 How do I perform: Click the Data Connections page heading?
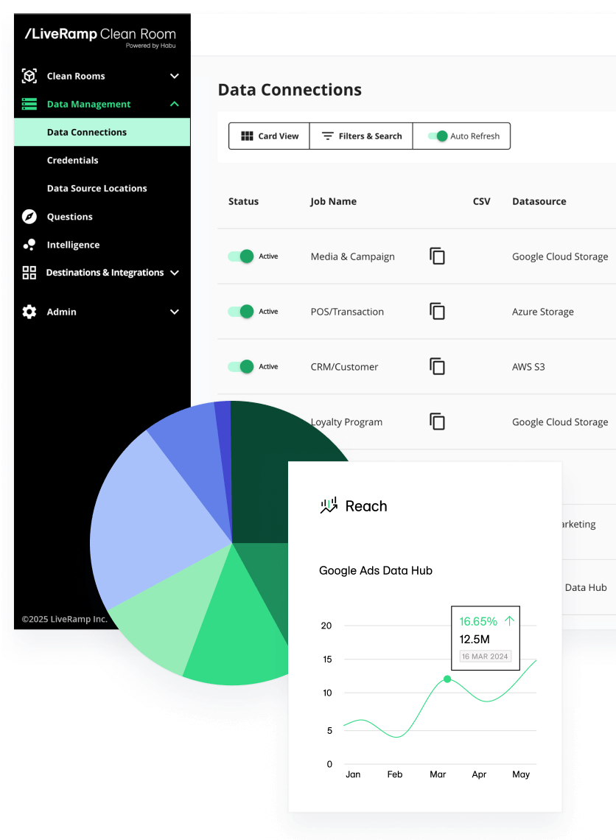coord(290,89)
